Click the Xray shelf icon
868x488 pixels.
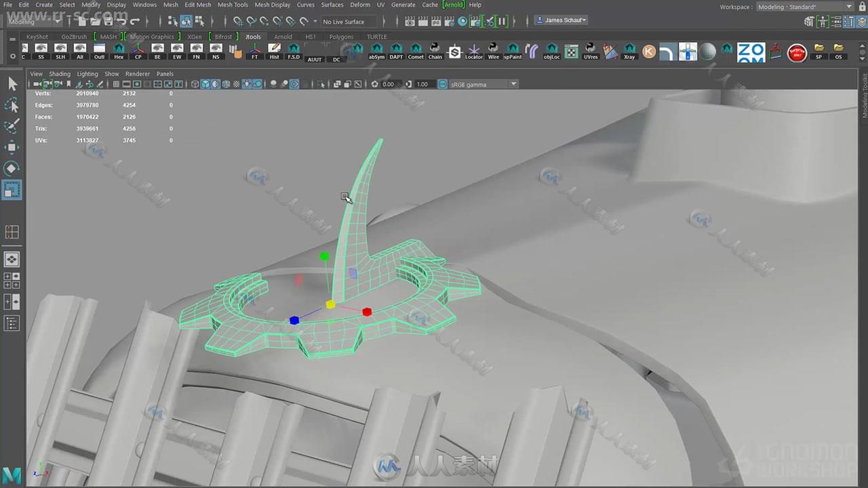tap(629, 52)
